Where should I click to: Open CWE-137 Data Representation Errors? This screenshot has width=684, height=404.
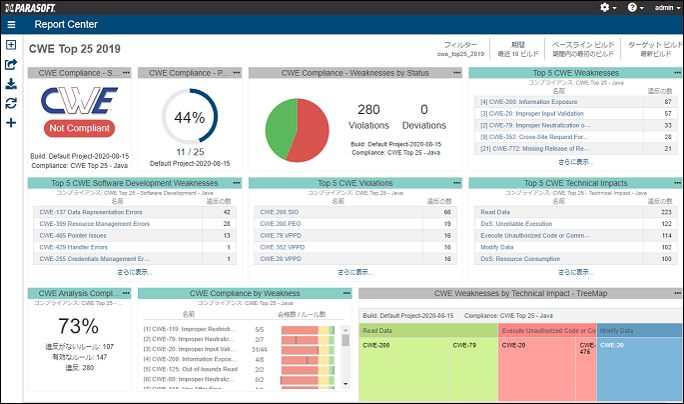(135, 212)
